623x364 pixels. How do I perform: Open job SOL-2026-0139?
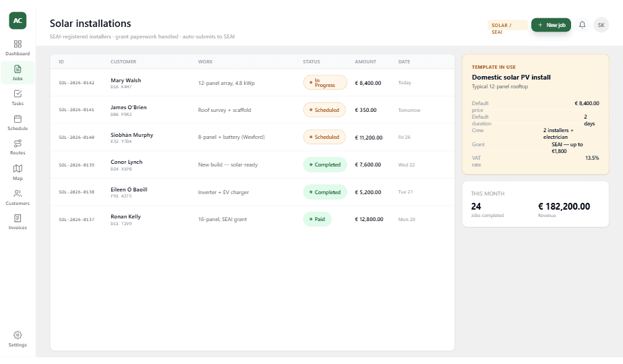click(77, 164)
